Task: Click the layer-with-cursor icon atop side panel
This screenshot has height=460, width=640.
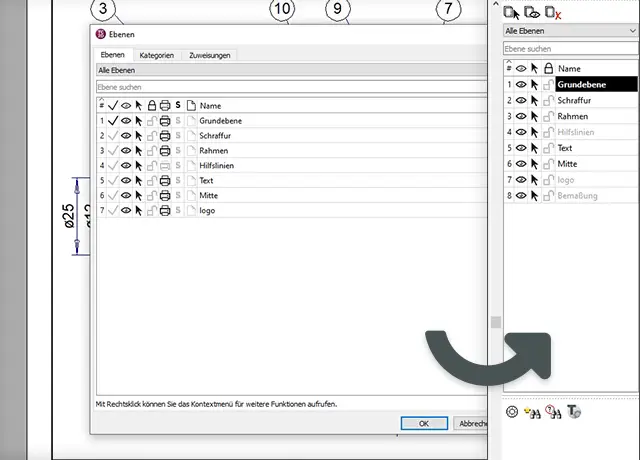Action: [512, 12]
